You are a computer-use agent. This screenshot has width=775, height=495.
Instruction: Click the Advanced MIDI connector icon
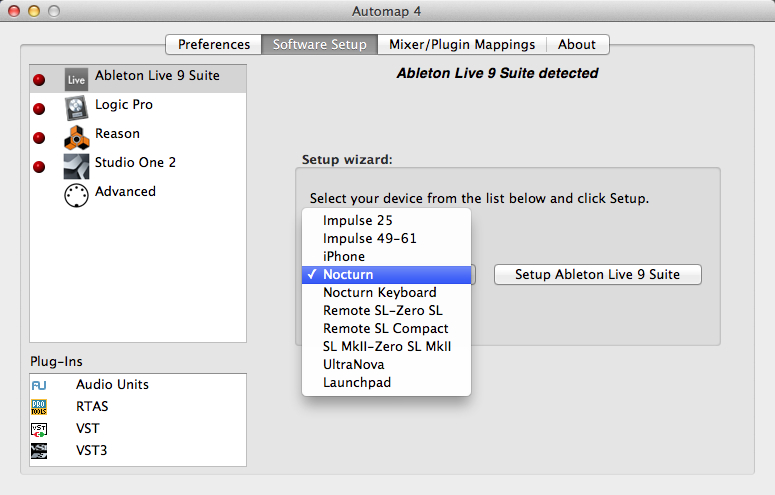coord(77,195)
